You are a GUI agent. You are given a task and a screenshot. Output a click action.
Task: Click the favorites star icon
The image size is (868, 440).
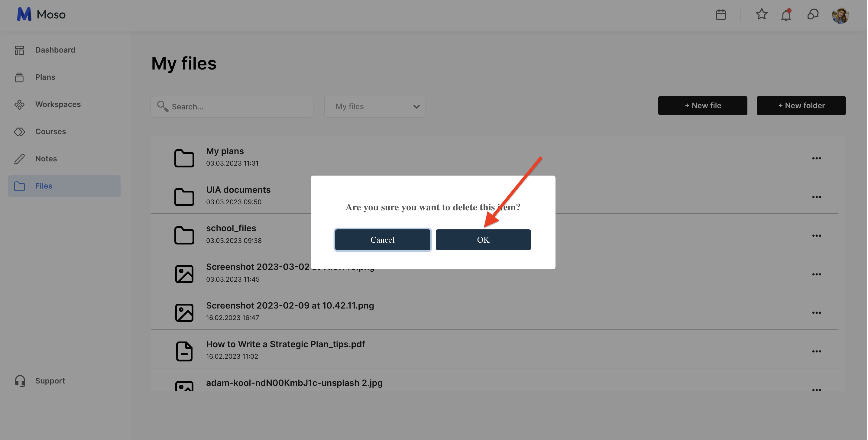(761, 15)
